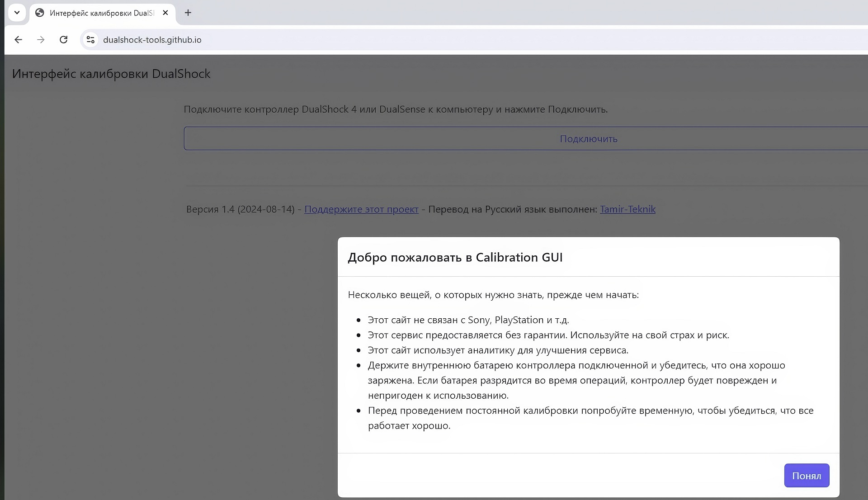Reload the page
Viewport: 868px width, 500px height.
[x=64, y=40]
